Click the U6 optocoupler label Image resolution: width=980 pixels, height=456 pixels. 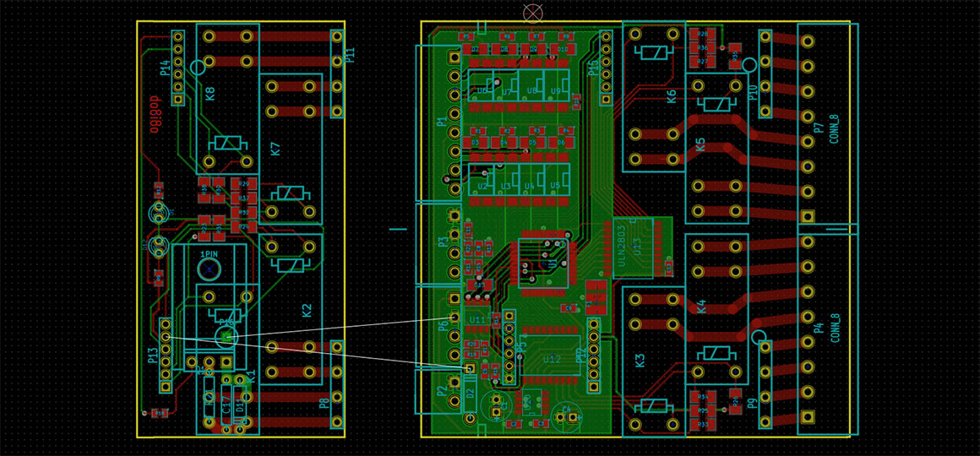482,90
